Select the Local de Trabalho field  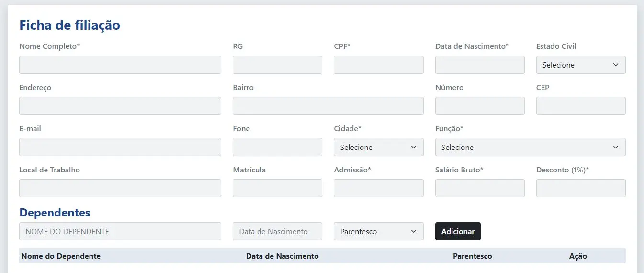point(120,188)
